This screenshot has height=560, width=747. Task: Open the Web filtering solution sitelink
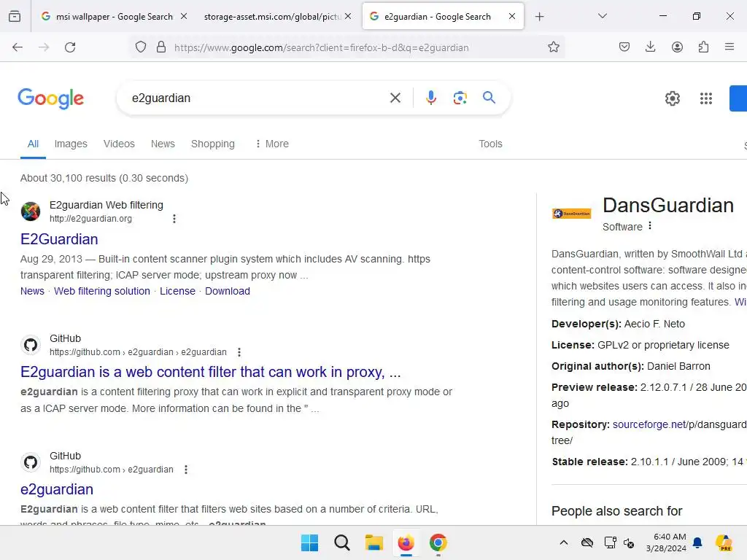102,291
